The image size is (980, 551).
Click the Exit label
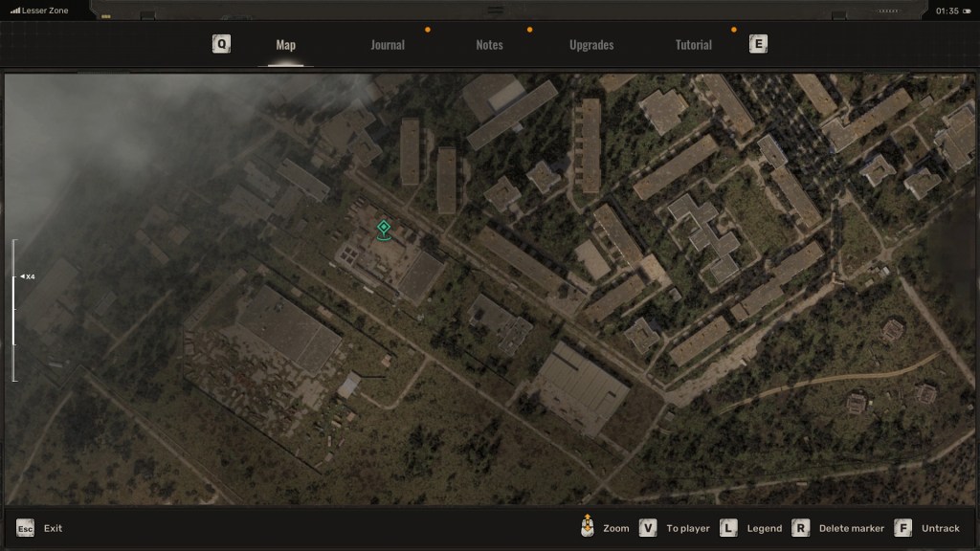53,528
